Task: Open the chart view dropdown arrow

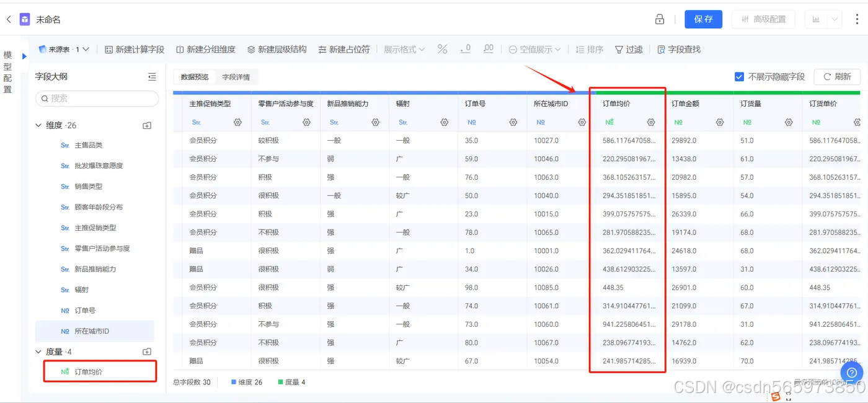Action: 835,19
